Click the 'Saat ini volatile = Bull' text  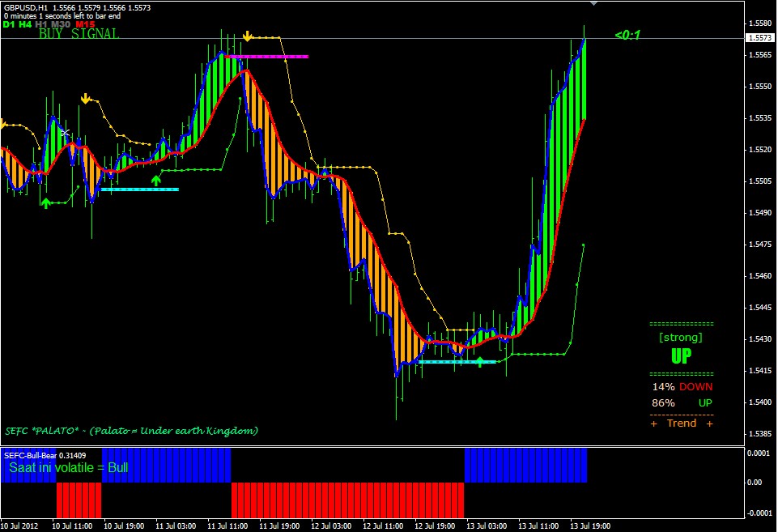point(69,467)
